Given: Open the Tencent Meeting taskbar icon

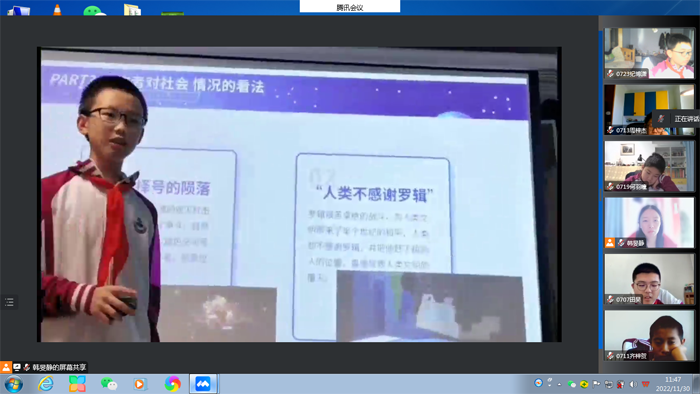Looking at the screenshot, I should tap(203, 384).
